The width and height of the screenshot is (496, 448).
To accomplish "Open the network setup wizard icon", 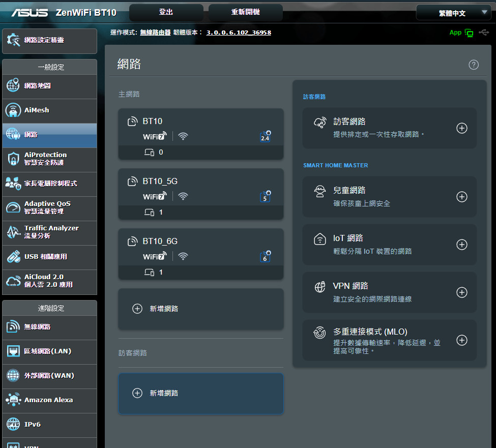I will [x=13, y=40].
